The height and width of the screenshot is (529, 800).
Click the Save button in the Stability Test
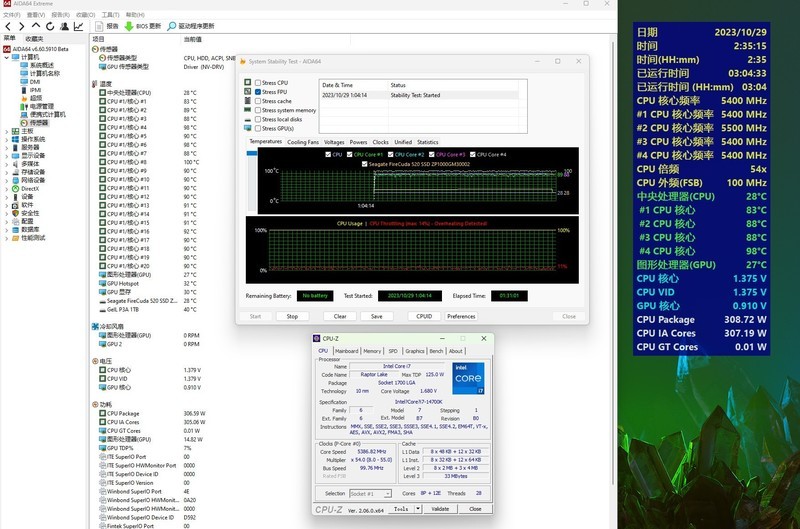click(x=377, y=316)
